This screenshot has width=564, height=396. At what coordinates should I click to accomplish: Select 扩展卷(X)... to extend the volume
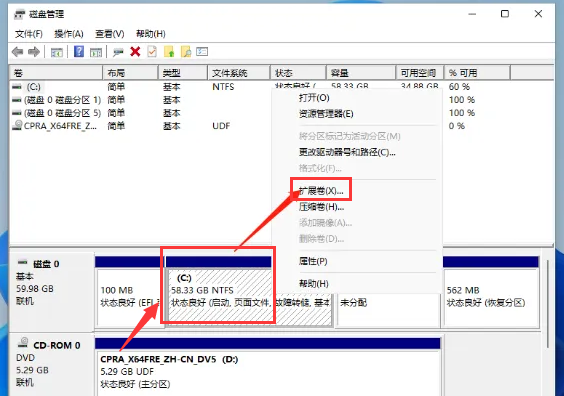321,191
